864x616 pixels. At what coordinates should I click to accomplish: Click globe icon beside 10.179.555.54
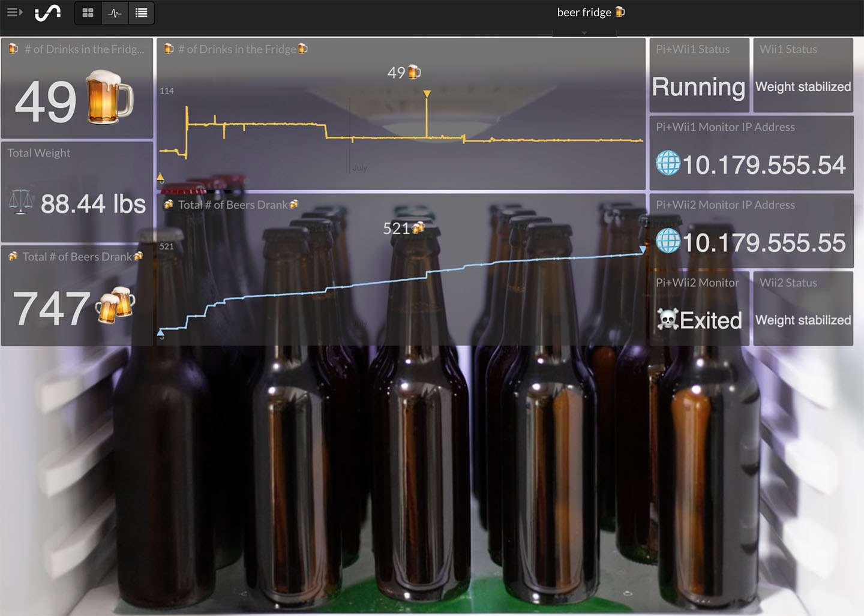pyautogui.click(x=668, y=163)
